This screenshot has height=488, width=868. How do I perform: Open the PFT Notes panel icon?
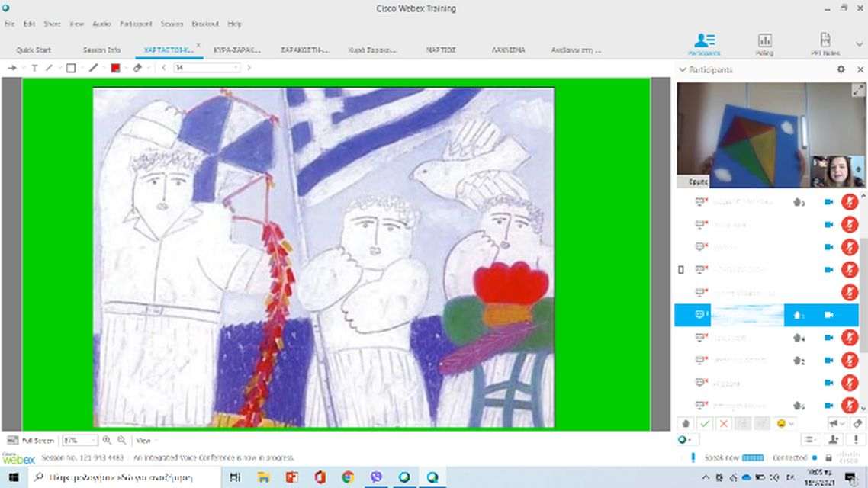825,43
